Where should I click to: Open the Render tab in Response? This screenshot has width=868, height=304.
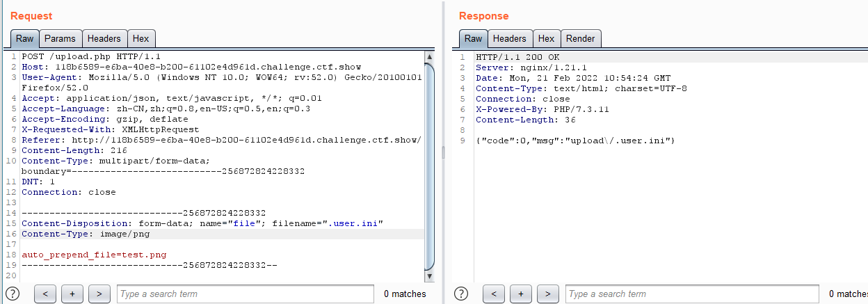pos(581,38)
